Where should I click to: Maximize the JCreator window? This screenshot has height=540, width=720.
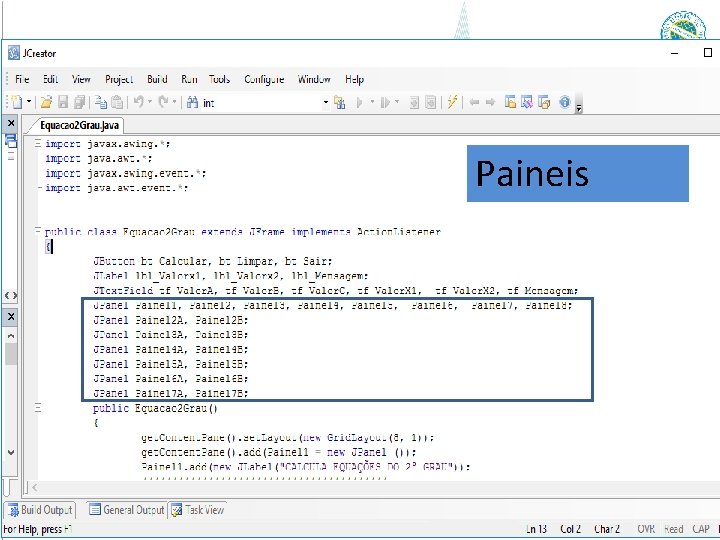tap(708, 53)
